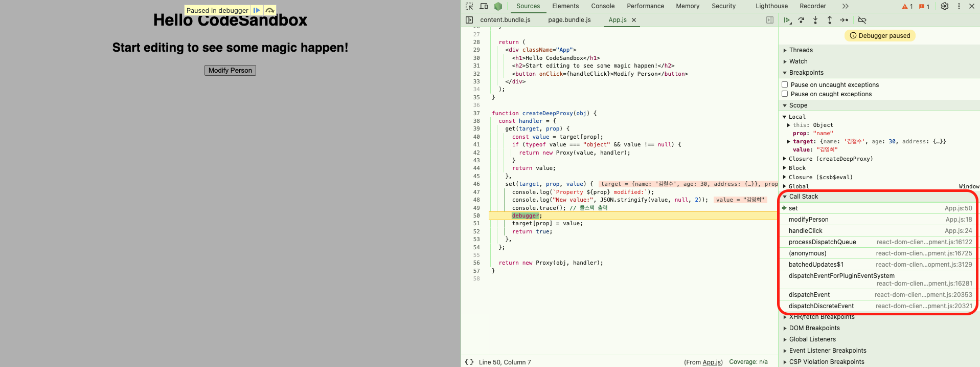Toggle the file navigator sidebar icon

[x=469, y=20]
